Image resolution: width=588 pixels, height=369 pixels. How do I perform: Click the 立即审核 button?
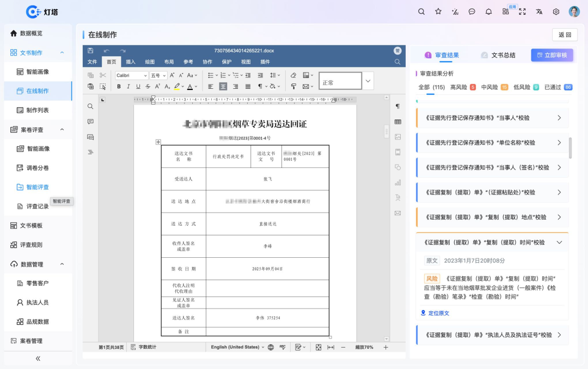click(552, 55)
